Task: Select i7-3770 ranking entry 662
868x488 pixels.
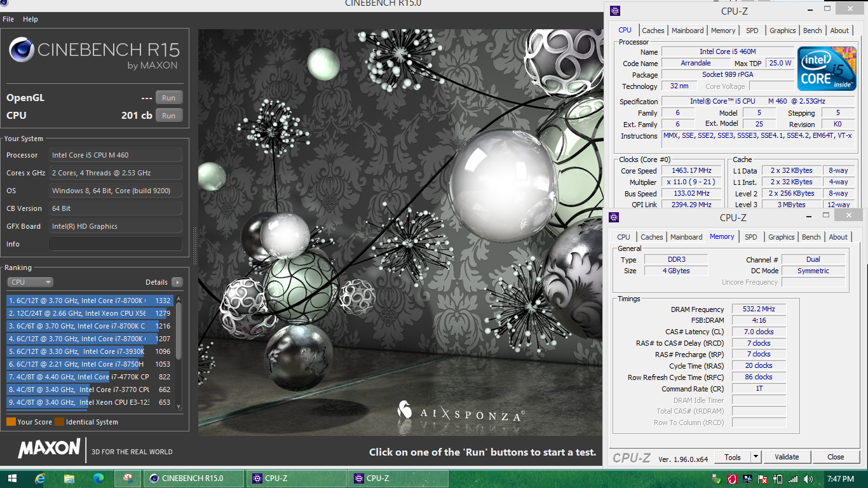Action: coord(90,390)
